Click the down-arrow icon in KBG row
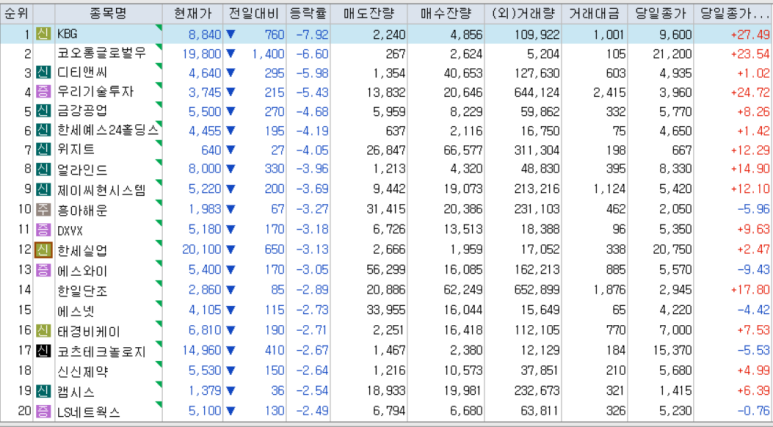This screenshot has height=427, width=773. [230, 35]
